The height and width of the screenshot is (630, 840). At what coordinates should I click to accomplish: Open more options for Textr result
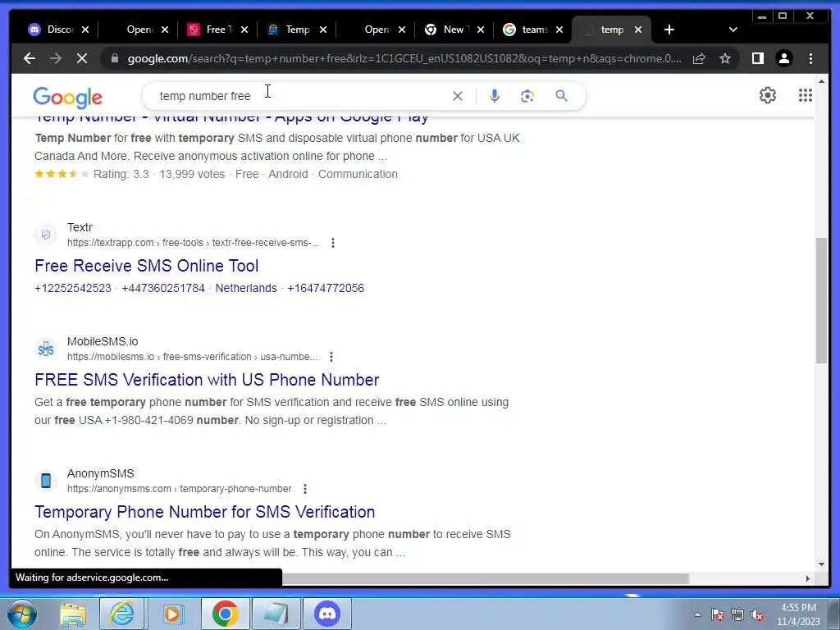pos(333,243)
